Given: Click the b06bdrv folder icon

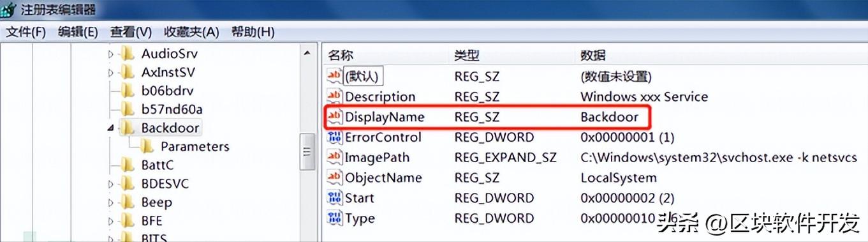Looking at the screenshot, I should click(128, 90).
